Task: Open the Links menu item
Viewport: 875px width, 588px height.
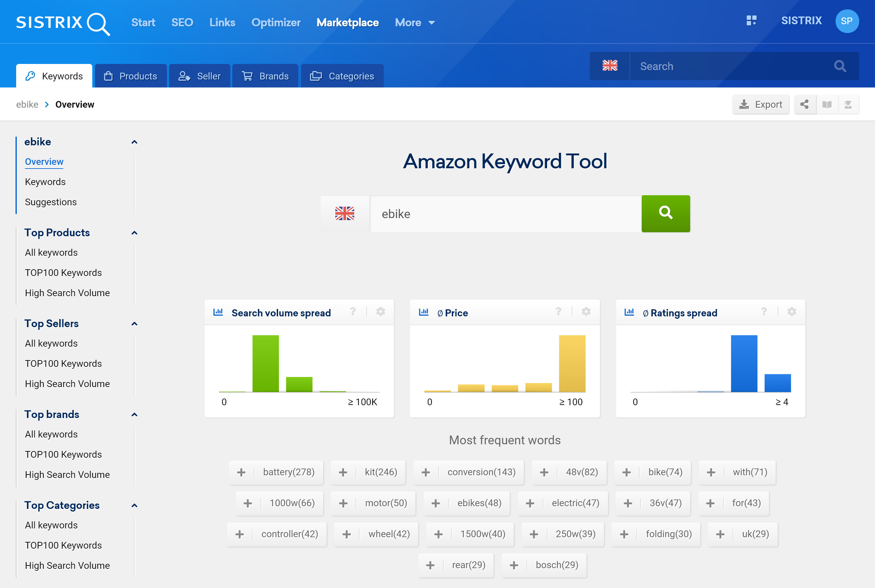Action: (222, 23)
